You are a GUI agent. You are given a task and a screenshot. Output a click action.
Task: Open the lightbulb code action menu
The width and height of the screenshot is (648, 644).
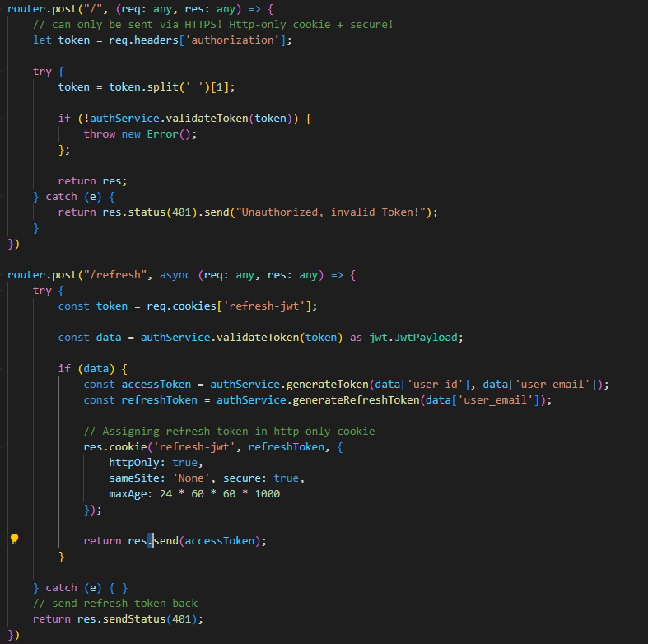point(15,539)
